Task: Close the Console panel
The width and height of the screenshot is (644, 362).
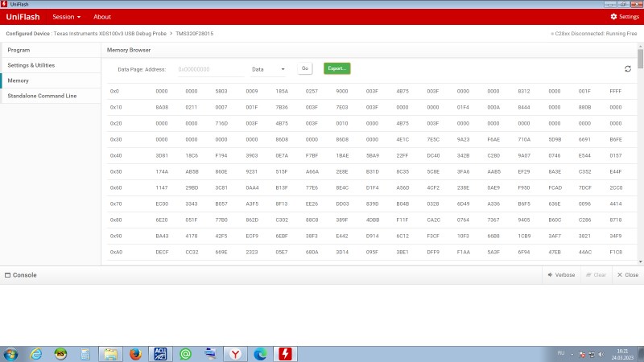Action: tap(627, 274)
